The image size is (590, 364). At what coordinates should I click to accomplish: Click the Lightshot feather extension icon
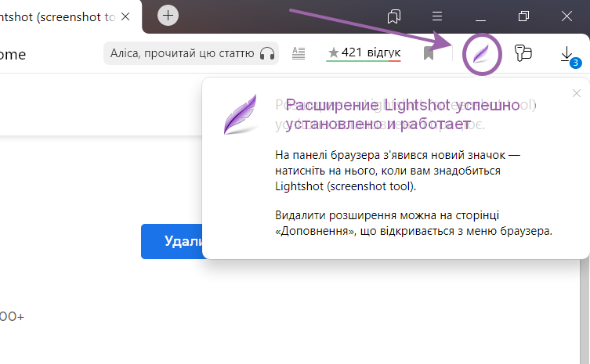[x=481, y=54]
